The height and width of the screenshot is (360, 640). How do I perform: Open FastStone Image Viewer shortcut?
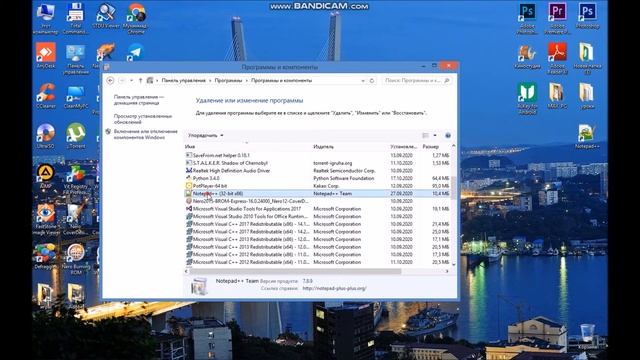[x=46, y=219]
